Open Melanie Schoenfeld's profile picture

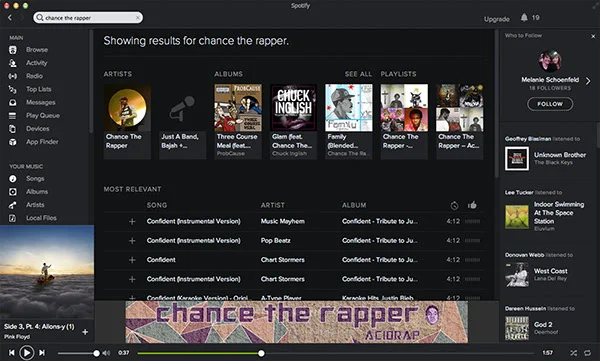tap(550, 61)
